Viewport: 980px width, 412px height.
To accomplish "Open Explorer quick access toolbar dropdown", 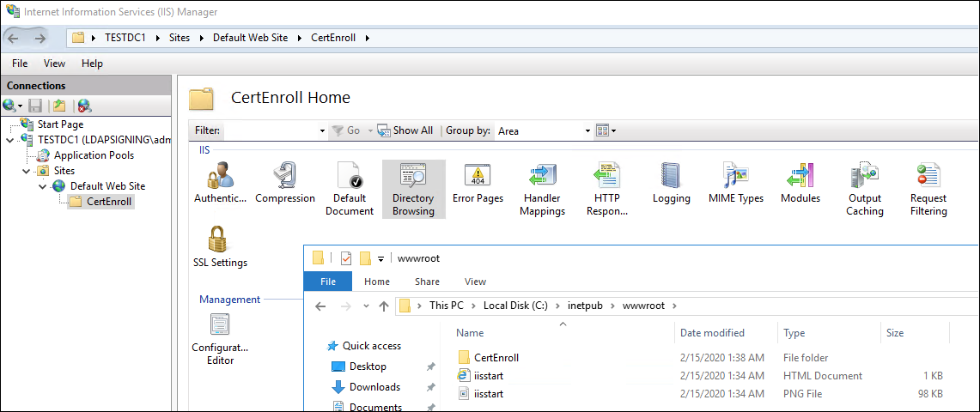I will 380,259.
